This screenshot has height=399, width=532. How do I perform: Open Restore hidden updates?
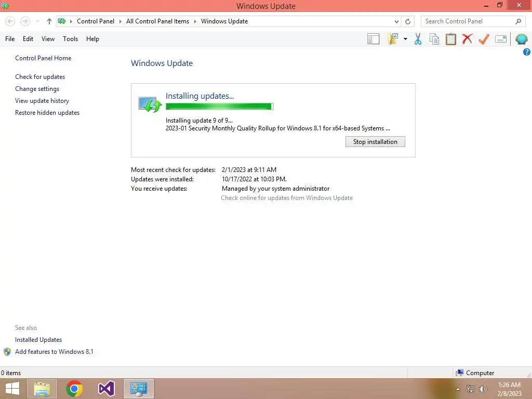coord(47,113)
